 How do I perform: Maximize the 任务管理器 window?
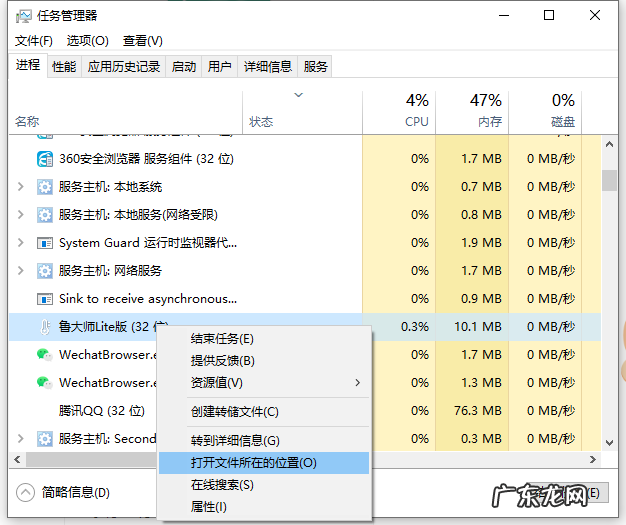549,16
